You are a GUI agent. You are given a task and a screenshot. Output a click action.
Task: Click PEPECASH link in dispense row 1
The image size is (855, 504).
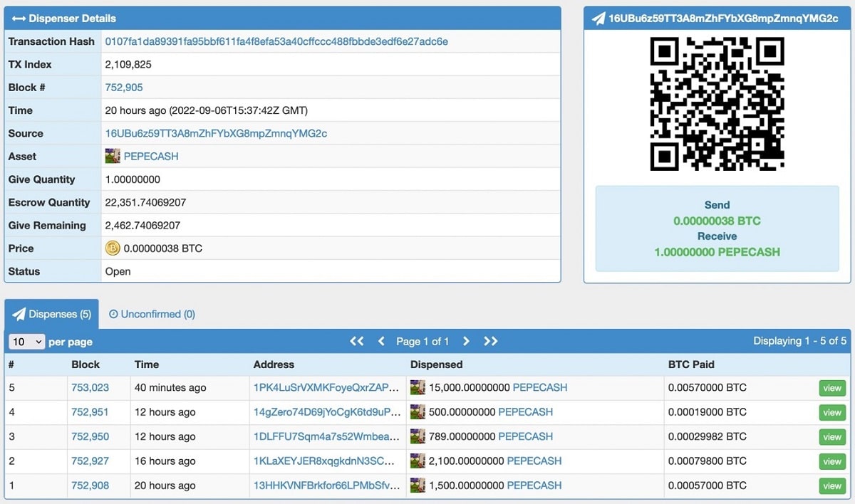(x=534, y=485)
